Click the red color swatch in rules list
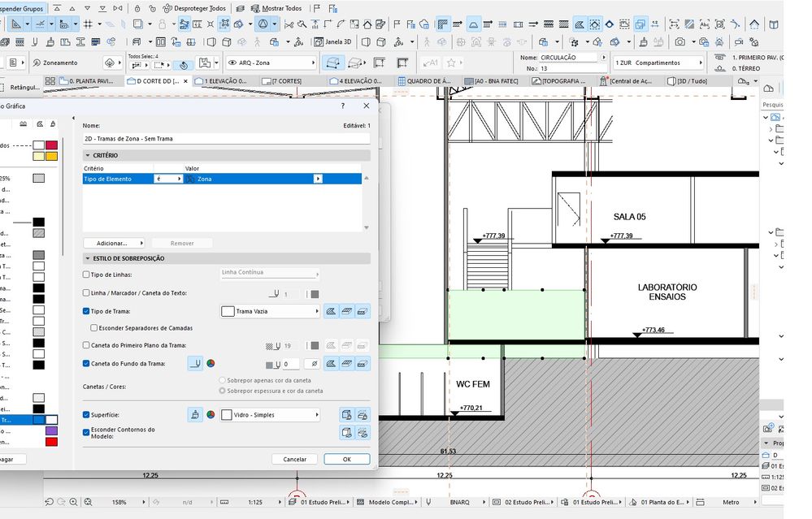812x519 pixels. [x=51, y=442]
